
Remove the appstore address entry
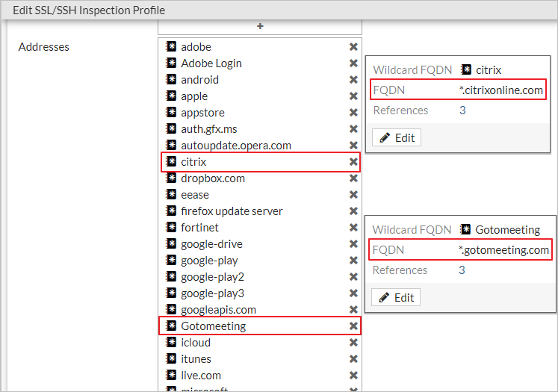(353, 113)
